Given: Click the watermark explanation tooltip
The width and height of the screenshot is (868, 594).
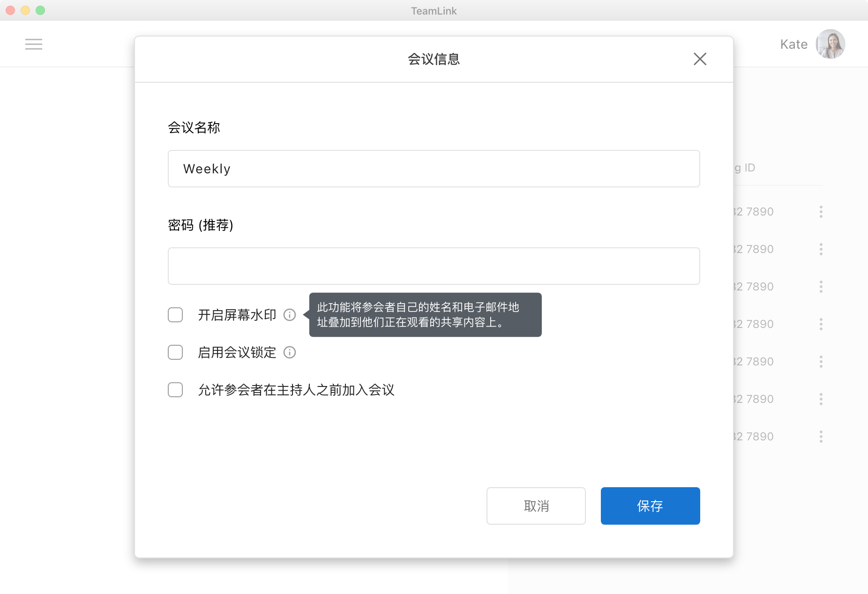Looking at the screenshot, I should click(x=425, y=314).
